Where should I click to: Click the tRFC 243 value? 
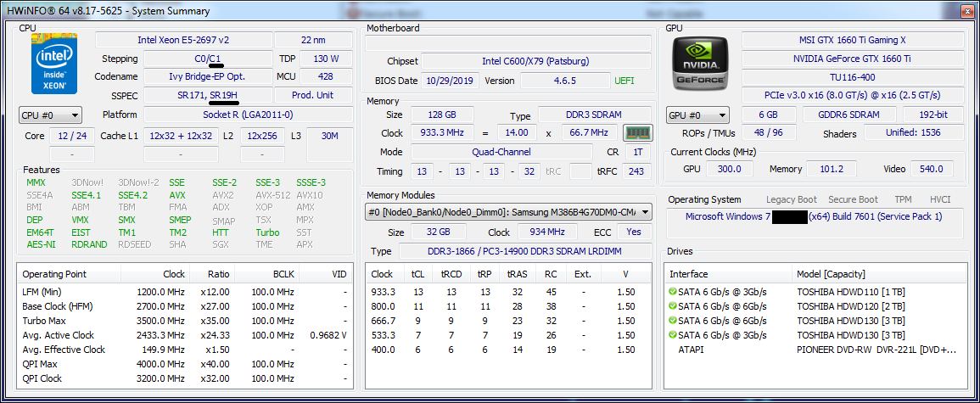(x=636, y=171)
